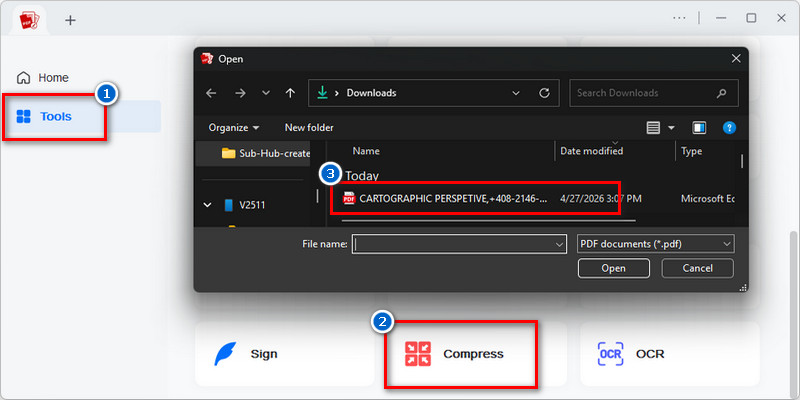Add a new tab with plus icon
800x400 pixels.
pyautogui.click(x=70, y=20)
